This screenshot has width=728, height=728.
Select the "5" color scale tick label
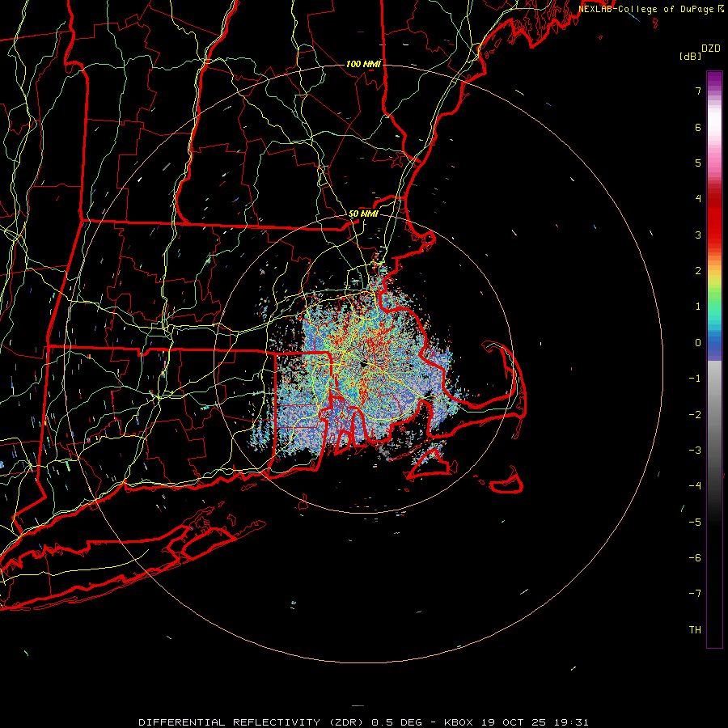(x=698, y=163)
